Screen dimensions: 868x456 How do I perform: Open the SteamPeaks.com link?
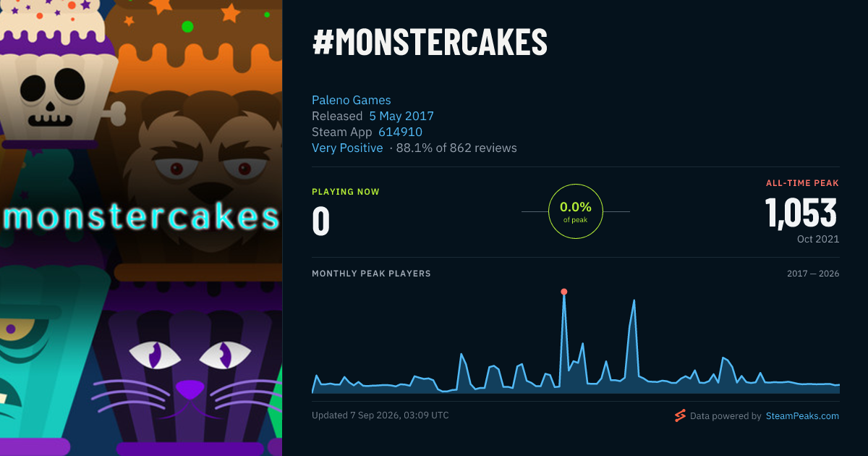coord(802,416)
